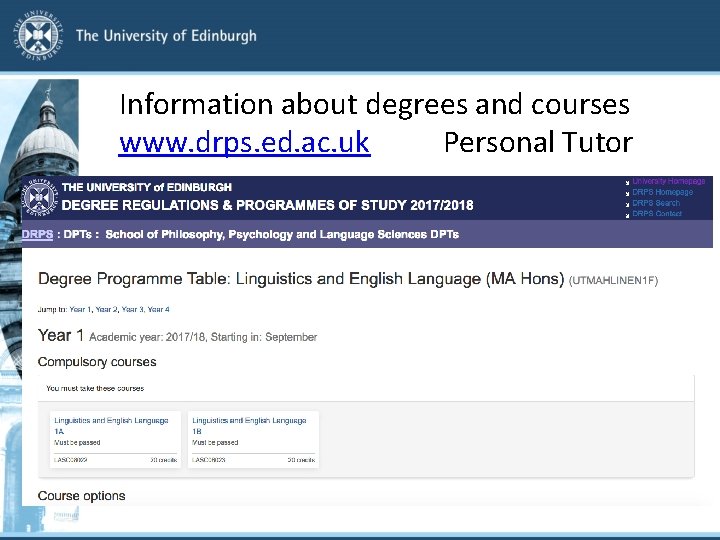Click the credits value on the 1A card
The width and height of the screenshot is (720, 540).
tap(163, 460)
